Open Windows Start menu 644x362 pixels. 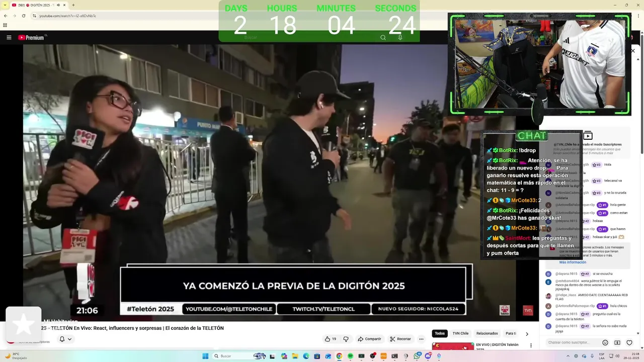tap(205, 356)
